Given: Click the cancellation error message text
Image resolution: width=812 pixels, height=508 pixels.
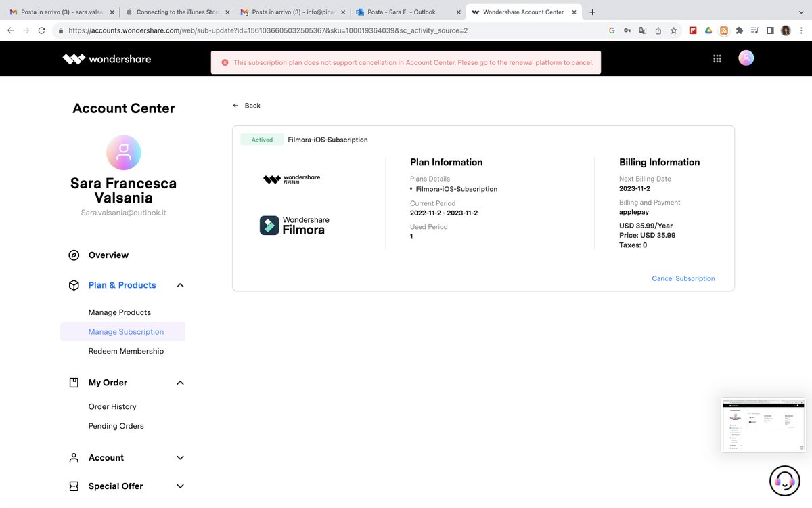Looking at the screenshot, I should pyautogui.click(x=413, y=62).
